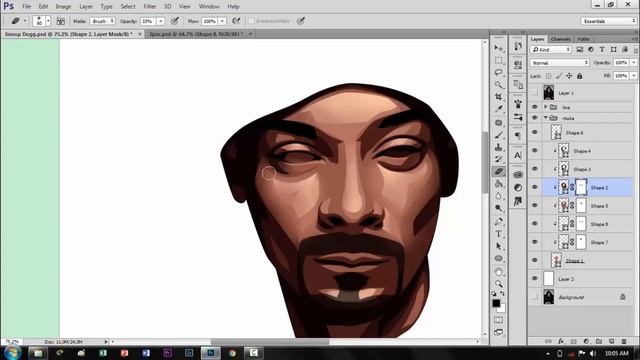Click the background color swatch
Screen dimensions: 640x360
[502, 309]
